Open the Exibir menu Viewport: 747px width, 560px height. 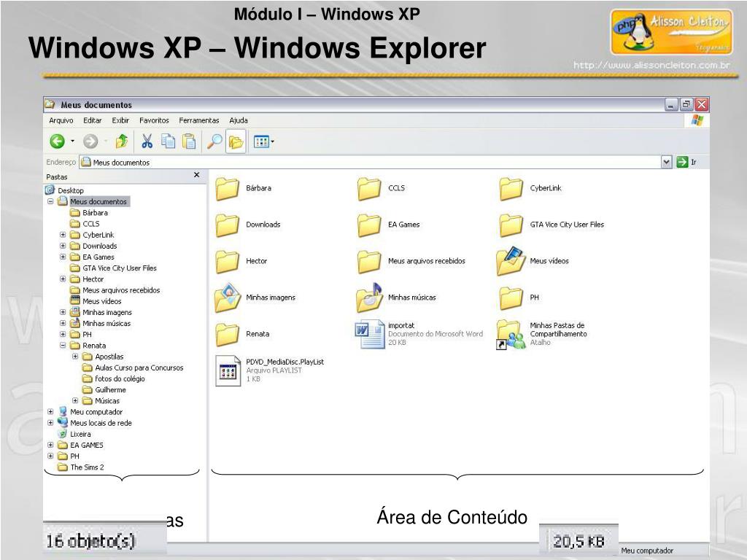coord(120,120)
